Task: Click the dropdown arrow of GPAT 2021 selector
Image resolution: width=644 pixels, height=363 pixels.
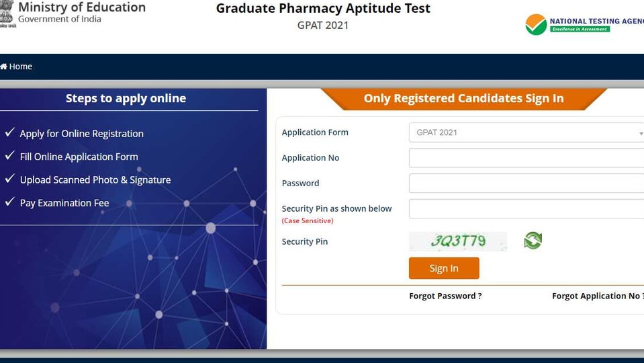Action: pyautogui.click(x=641, y=133)
